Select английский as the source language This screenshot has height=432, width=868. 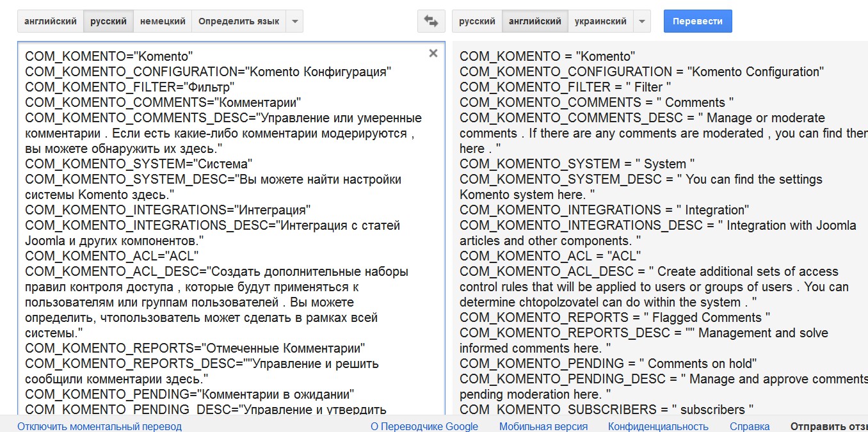click(51, 21)
